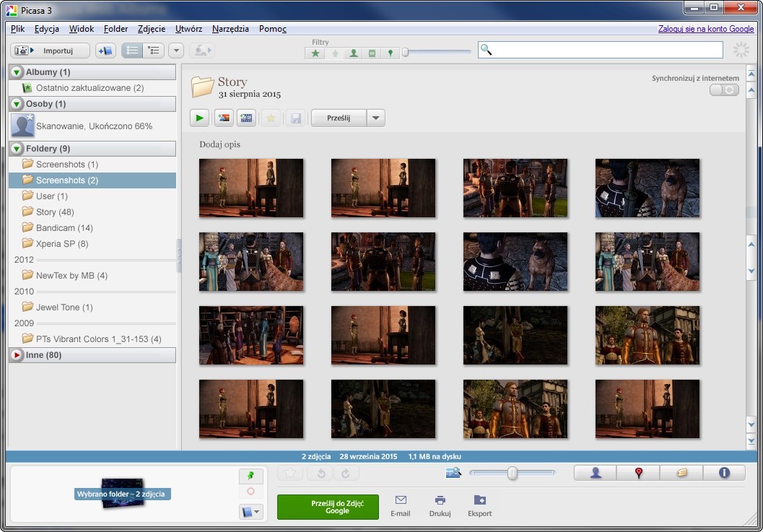Switch to flat folder list view
763x532 pixels.
132,51
